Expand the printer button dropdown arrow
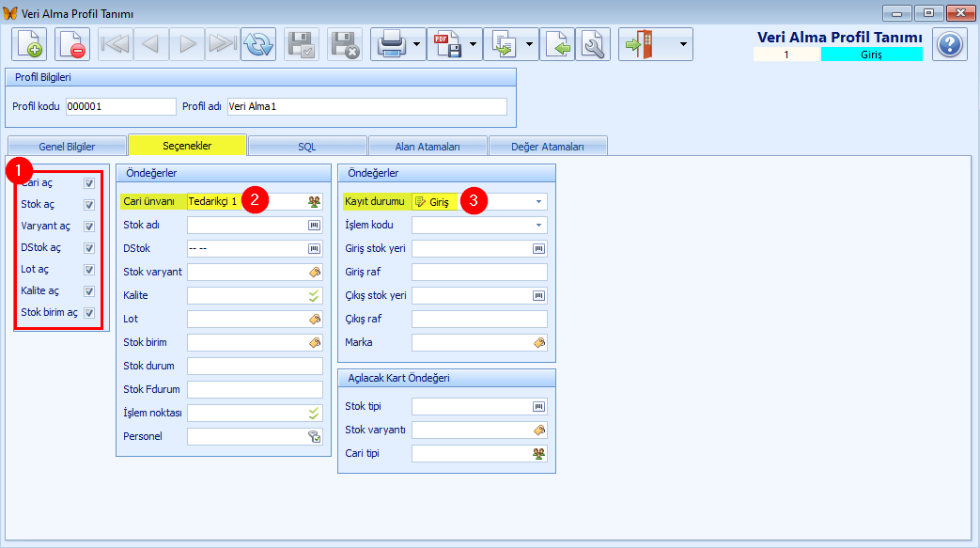 [417, 44]
